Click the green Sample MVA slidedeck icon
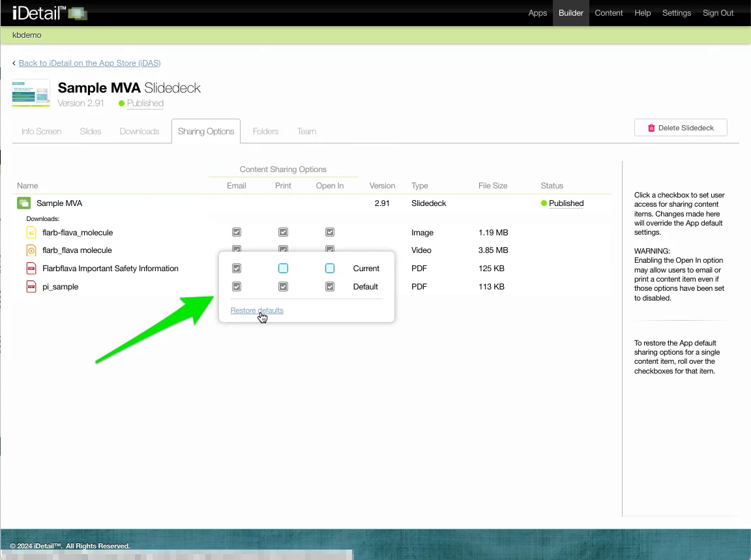751x560 pixels. click(23, 203)
